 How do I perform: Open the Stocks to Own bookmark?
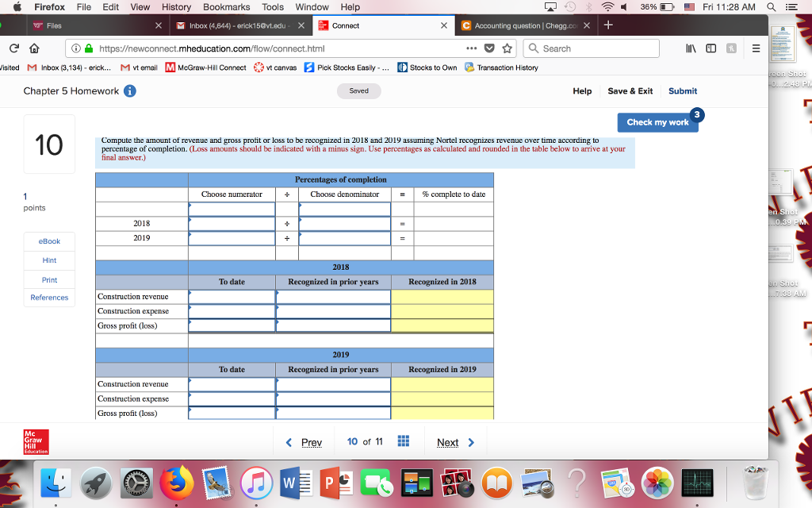click(x=427, y=67)
